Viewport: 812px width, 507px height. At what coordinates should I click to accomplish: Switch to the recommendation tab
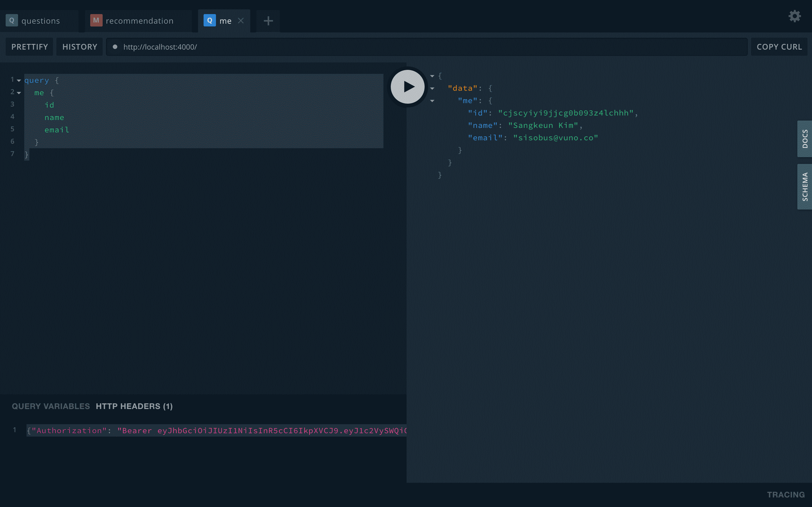139,21
